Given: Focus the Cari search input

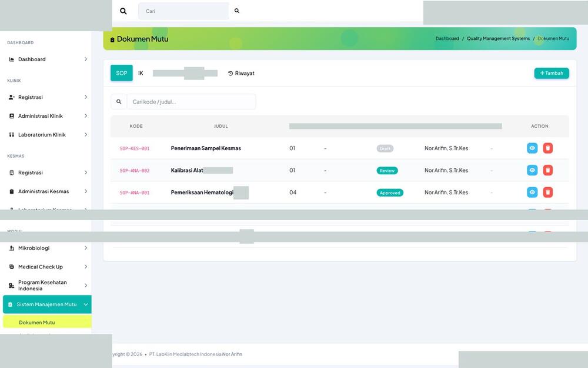Looking at the screenshot, I should click(183, 11).
